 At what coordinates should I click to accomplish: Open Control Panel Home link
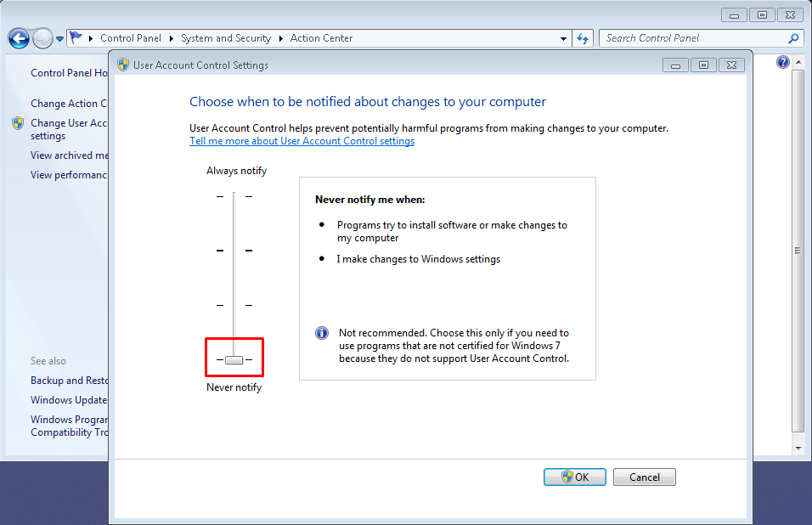point(69,73)
